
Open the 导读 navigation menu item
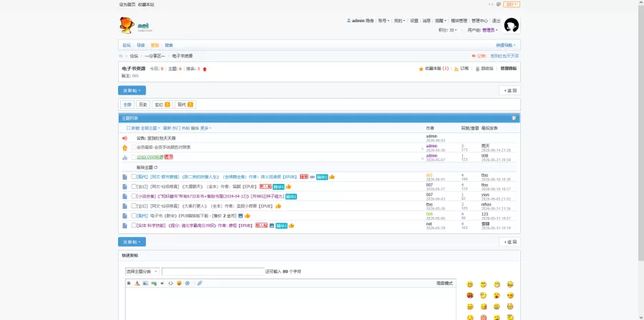pos(141,45)
